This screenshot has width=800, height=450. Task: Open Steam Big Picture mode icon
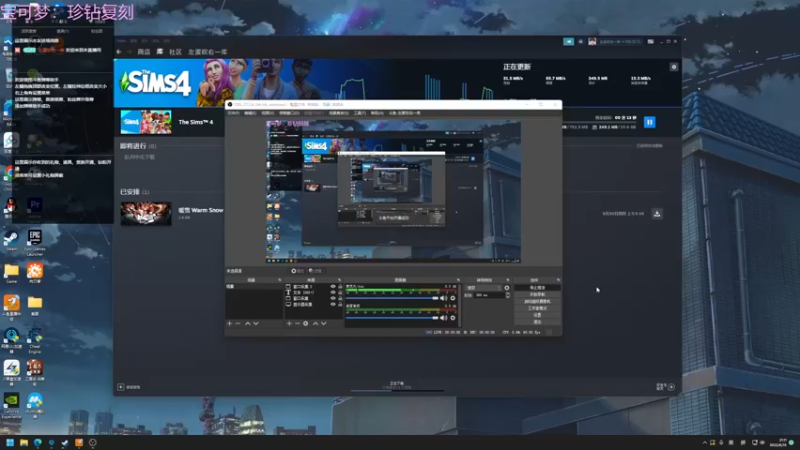coord(651,41)
